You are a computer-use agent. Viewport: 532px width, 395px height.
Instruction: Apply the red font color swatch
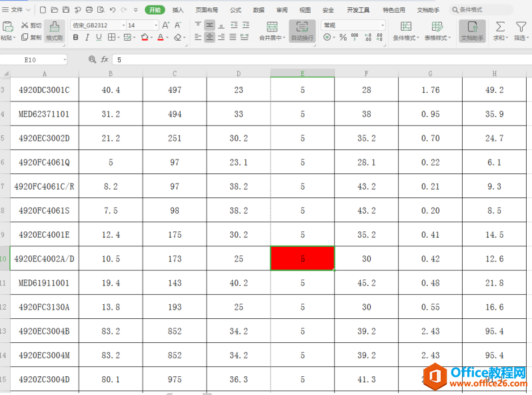tap(161, 37)
